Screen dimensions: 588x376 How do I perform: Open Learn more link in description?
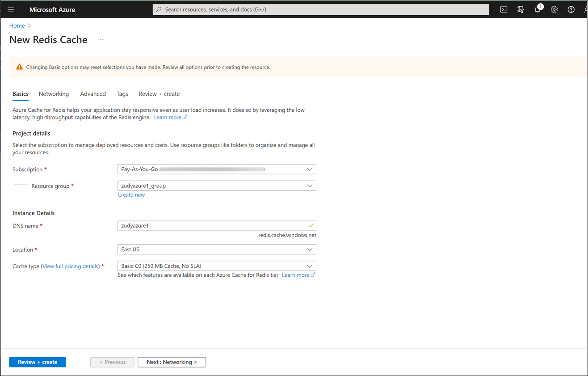click(x=170, y=117)
